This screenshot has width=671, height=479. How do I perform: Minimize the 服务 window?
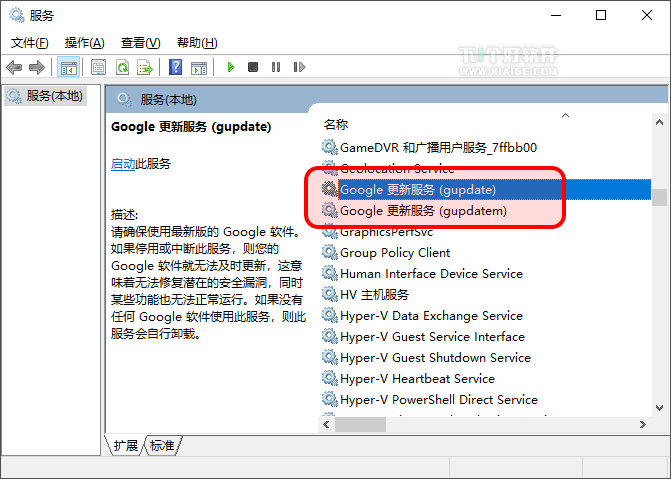pyautogui.click(x=556, y=15)
